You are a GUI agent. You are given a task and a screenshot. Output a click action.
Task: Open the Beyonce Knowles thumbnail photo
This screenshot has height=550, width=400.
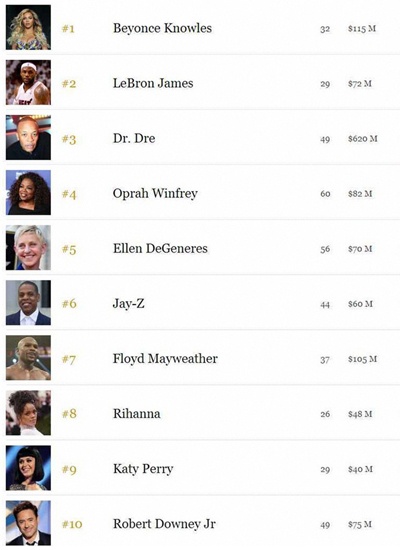pyautogui.click(x=28, y=27)
